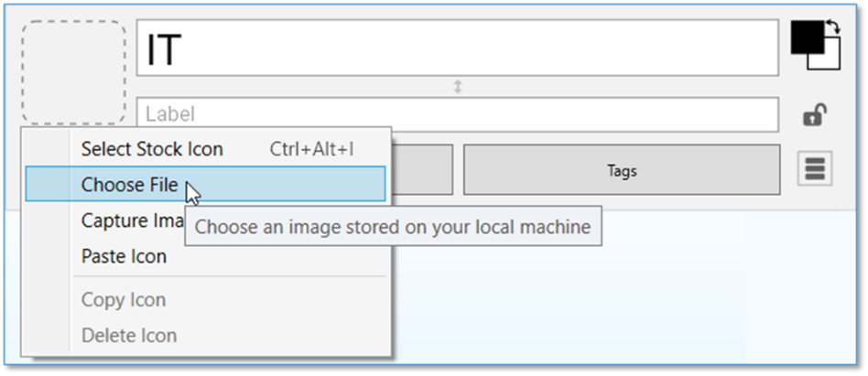Click the Choose File tooltip popup

tap(393, 227)
